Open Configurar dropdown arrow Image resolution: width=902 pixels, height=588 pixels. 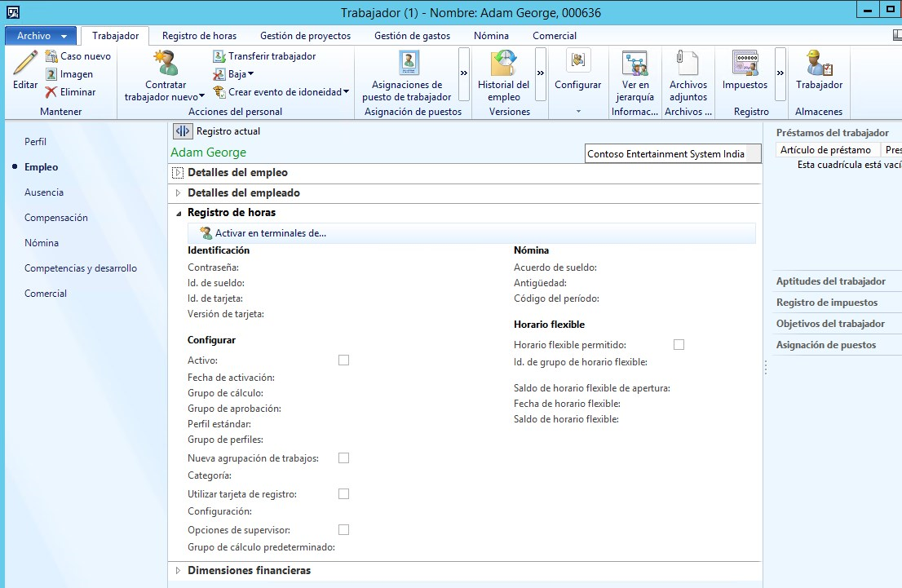click(578, 112)
